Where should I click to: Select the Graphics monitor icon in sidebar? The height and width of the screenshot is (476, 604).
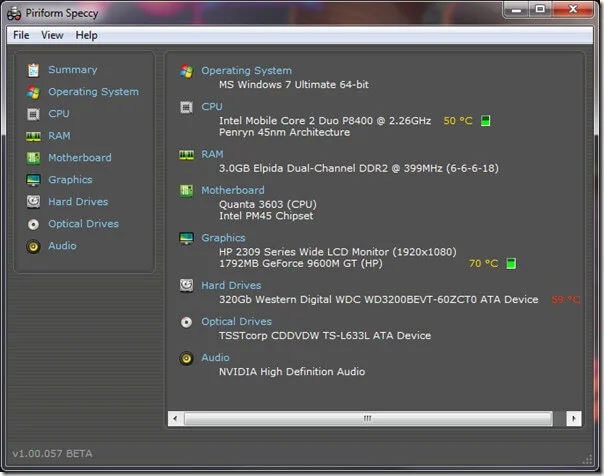click(33, 180)
